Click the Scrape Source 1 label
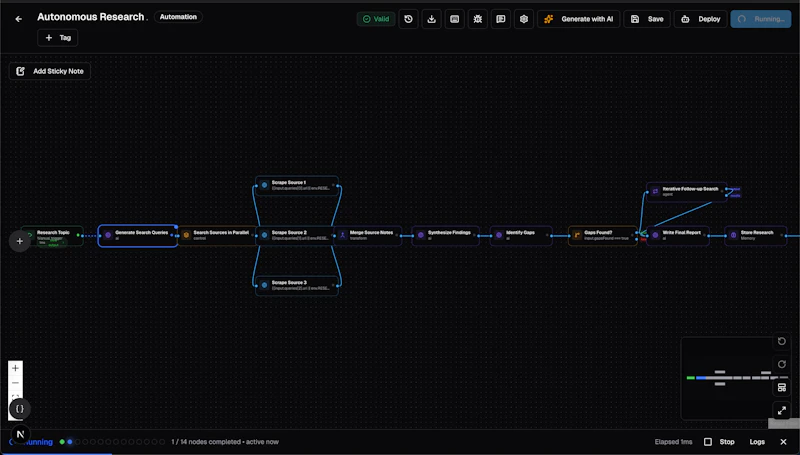 tap(289, 182)
